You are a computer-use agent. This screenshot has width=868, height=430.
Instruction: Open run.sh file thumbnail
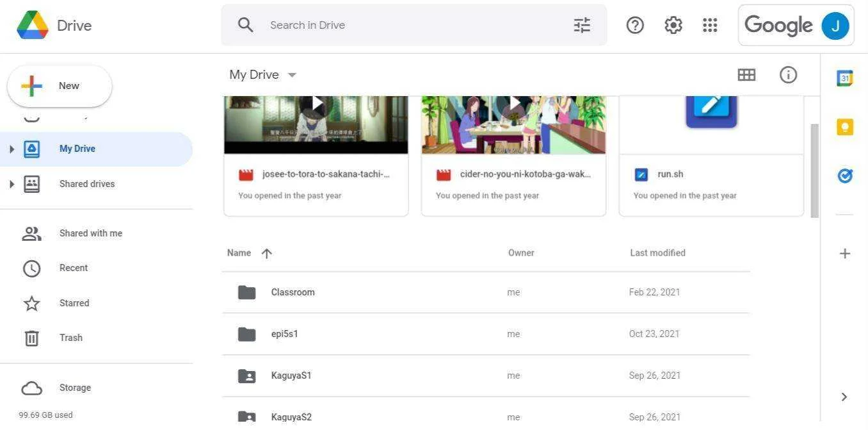click(711, 125)
